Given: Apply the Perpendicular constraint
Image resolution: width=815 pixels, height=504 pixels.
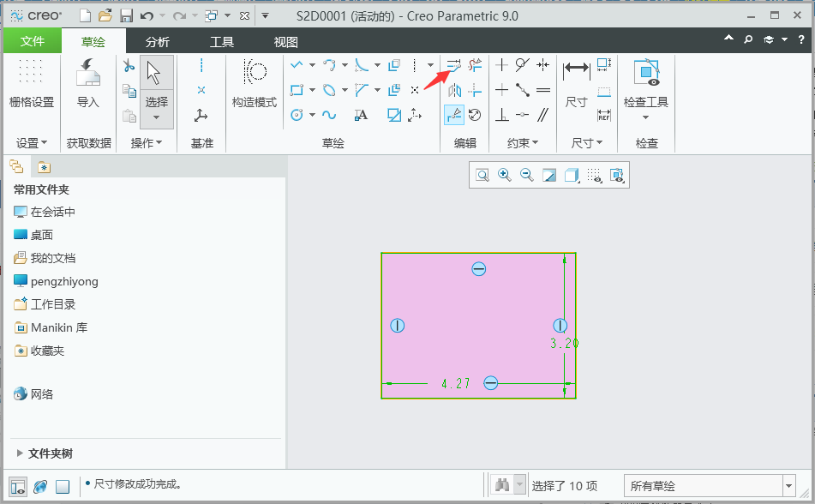Looking at the screenshot, I should (x=501, y=115).
